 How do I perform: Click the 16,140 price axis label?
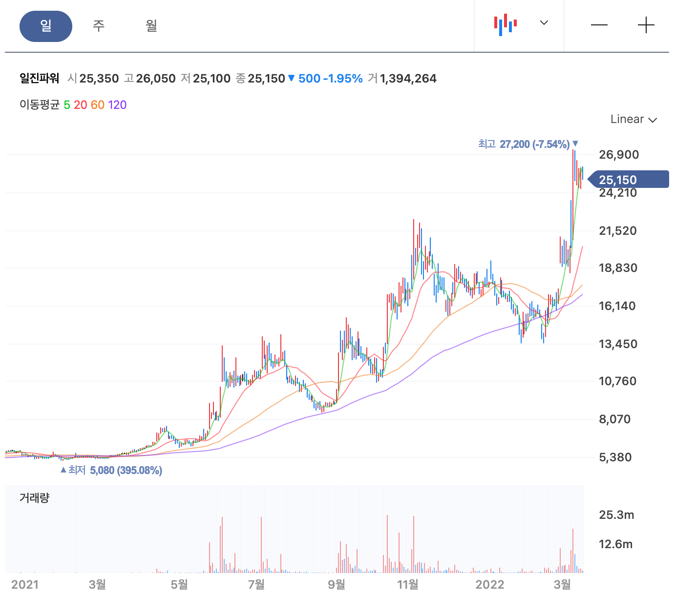[617, 306]
